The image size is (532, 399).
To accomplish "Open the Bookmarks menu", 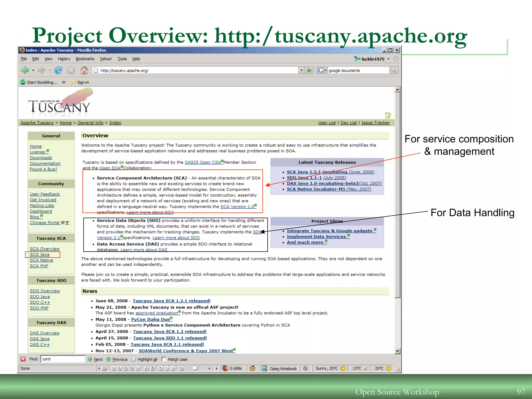I will pyautogui.click(x=85, y=59).
